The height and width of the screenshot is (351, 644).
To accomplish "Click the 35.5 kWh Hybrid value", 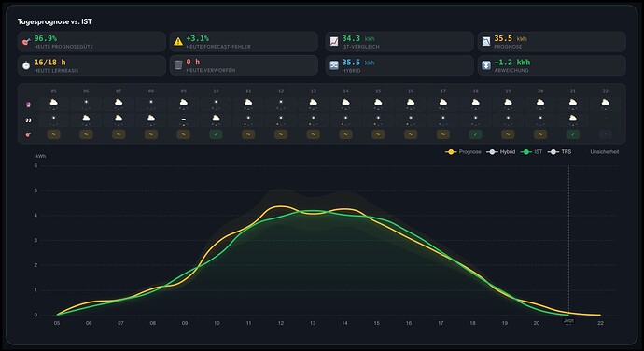I will pos(358,63).
